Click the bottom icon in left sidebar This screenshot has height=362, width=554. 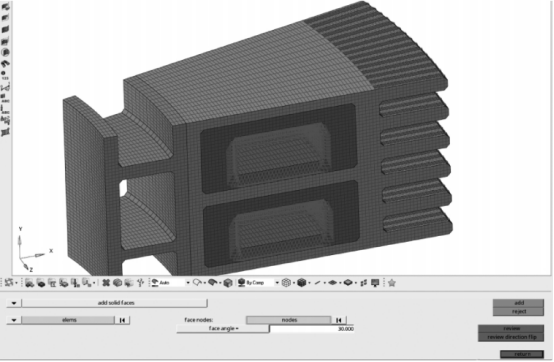point(5,132)
